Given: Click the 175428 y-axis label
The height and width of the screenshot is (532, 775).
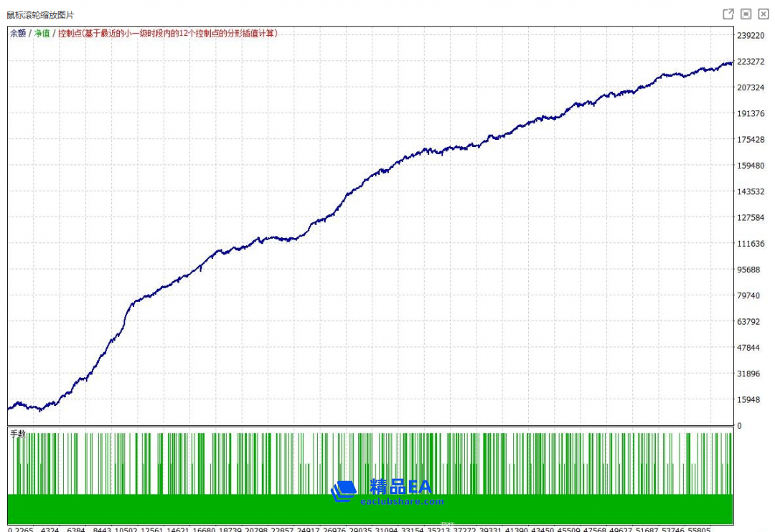Looking at the screenshot, I should [x=751, y=139].
